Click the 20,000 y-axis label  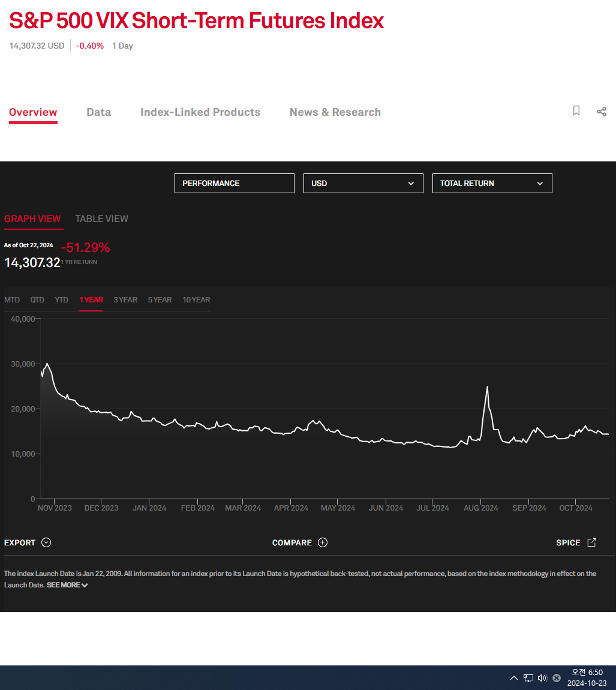(23, 409)
